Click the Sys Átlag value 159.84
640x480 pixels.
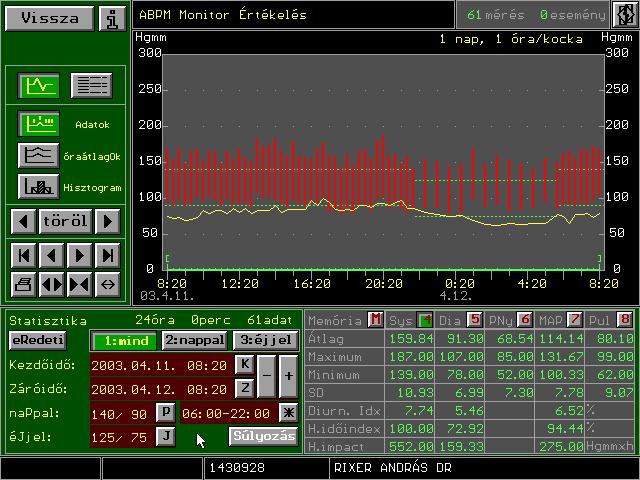click(x=411, y=339)
